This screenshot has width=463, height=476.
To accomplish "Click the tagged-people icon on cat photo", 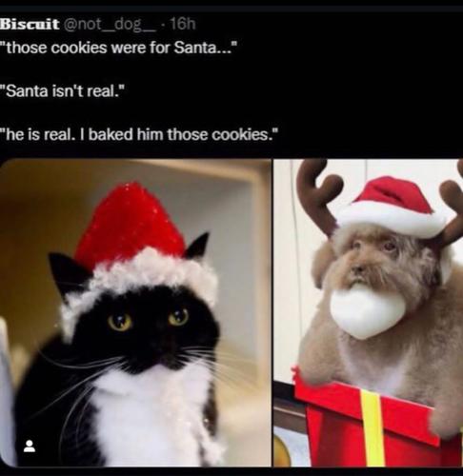I will (x=30, y=446).
